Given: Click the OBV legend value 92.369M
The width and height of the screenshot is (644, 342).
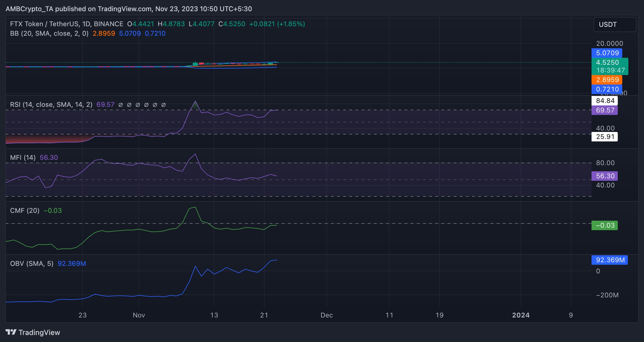Looking at the screenshot, I should pos(72,264).
